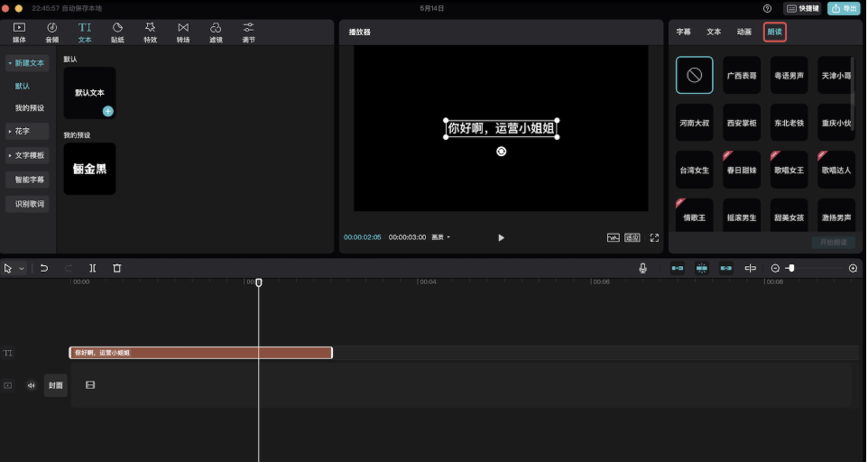This screenshot has width=868, height=462.
Task: Click the split clip tool in timeline toolbar
Action: 93,268
